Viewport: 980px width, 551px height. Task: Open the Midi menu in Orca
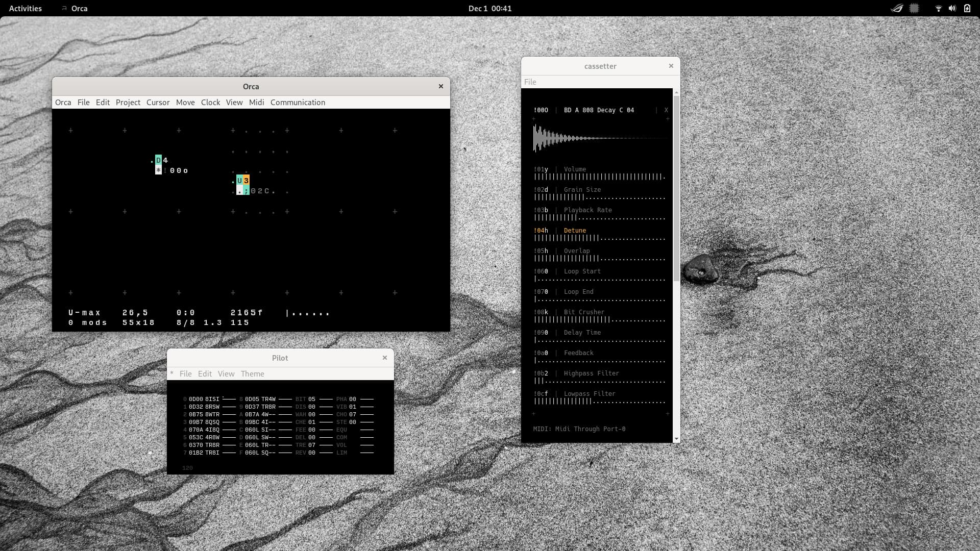[256, 102]
